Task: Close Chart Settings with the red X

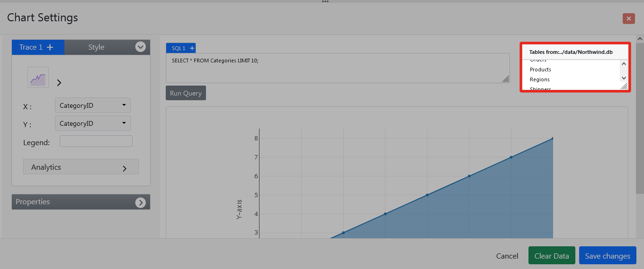Action: pyautogui.click(x=628, y=18)
